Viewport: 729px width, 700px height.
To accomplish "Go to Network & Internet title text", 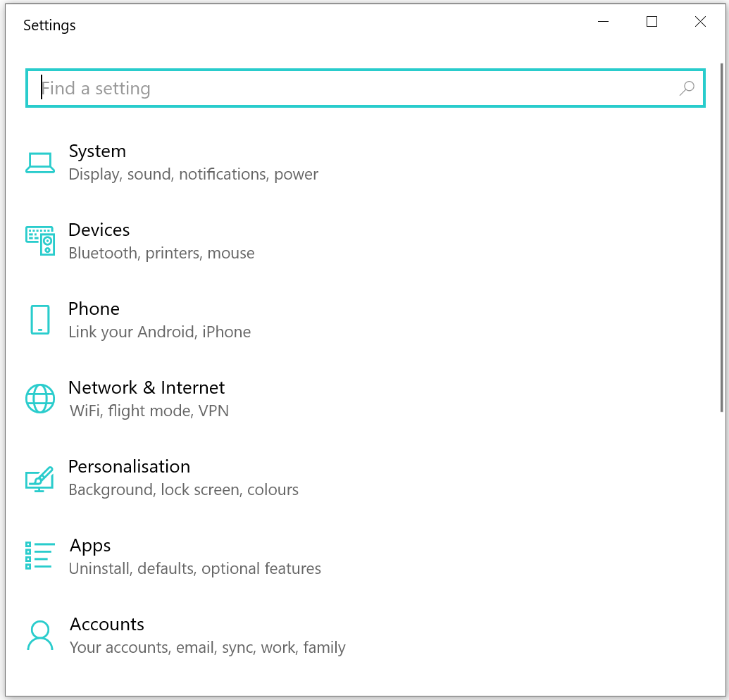I will 147,388.
